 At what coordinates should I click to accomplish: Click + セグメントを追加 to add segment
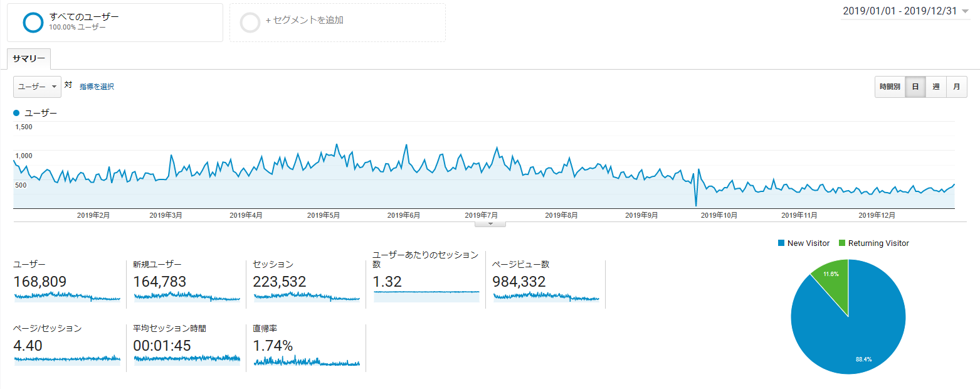point(304,20)
